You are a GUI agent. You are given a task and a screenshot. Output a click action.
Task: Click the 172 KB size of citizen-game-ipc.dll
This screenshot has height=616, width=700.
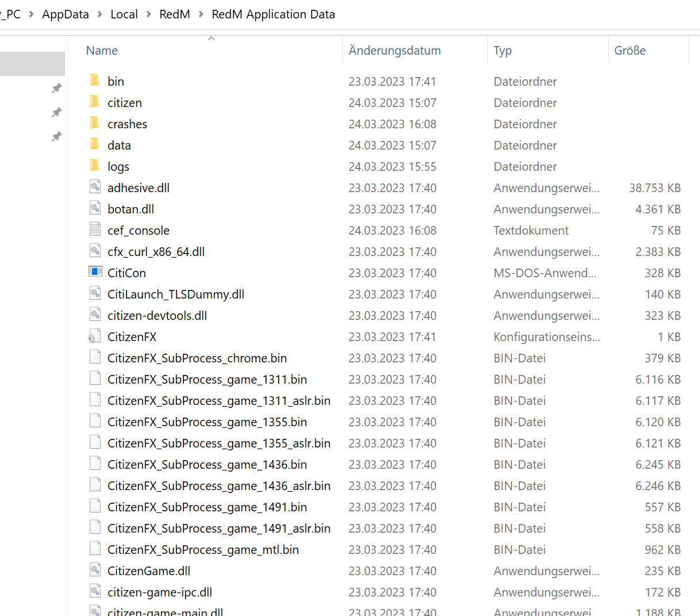[663, 592]
